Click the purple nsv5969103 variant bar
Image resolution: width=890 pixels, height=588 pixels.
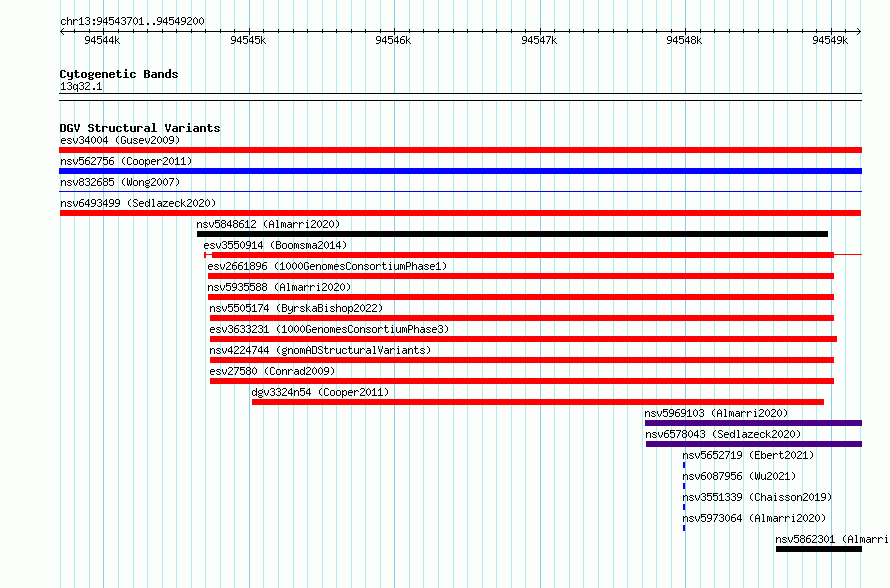[753, 423]
